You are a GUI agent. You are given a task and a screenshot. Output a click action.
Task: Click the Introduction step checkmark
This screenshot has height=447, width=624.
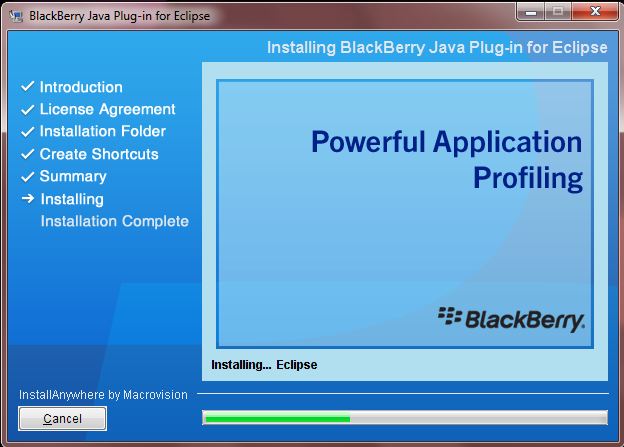pyautogui.click(x=27, y=86)
